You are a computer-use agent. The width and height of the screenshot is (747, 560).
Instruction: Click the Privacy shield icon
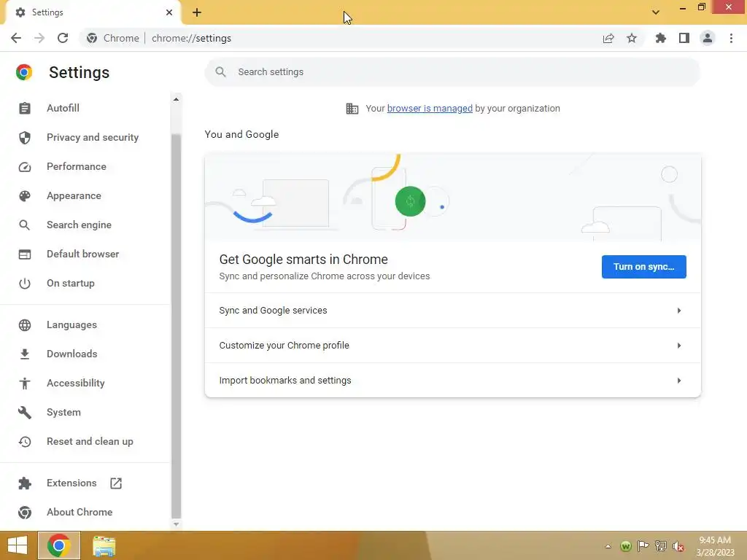25,138
